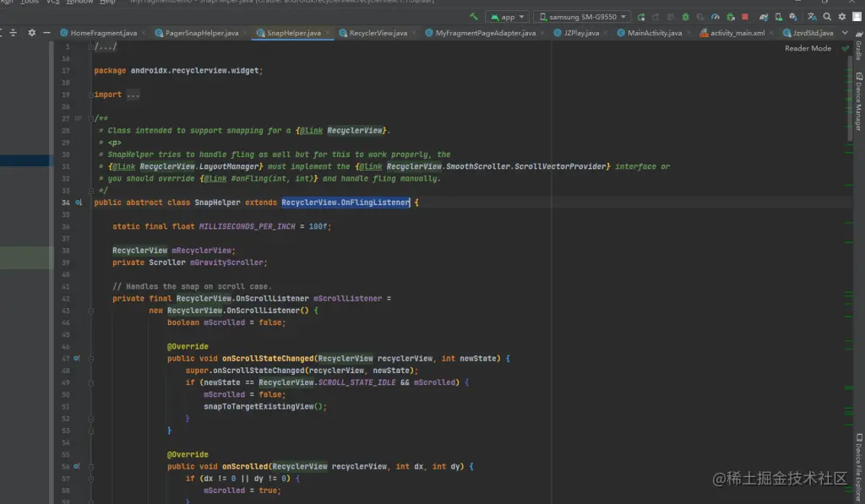Open the app run configuration dropdown
This screenshot has height=504, width=865.
coord(508,17)
